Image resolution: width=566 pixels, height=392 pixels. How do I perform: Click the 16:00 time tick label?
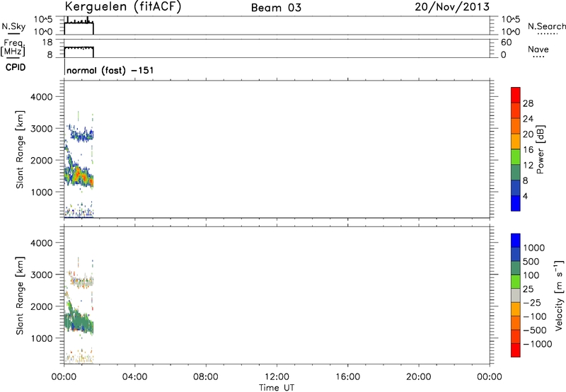(x=347, y=377)
